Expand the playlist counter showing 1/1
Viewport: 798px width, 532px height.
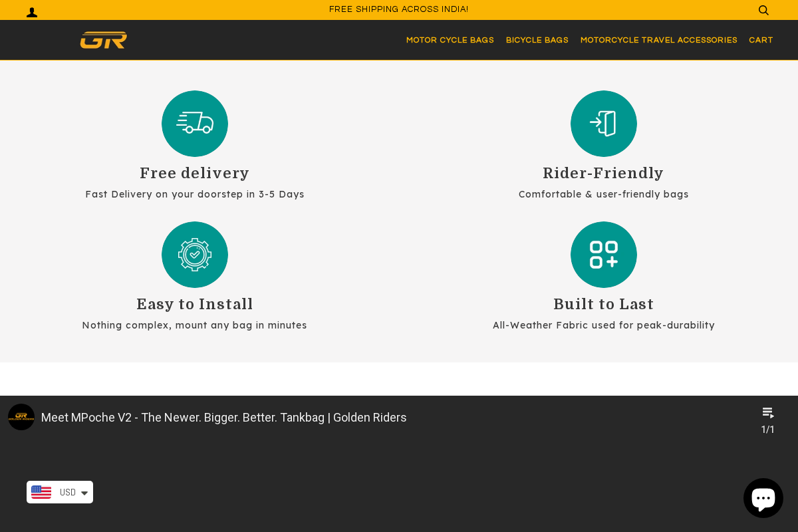[767, 429]
